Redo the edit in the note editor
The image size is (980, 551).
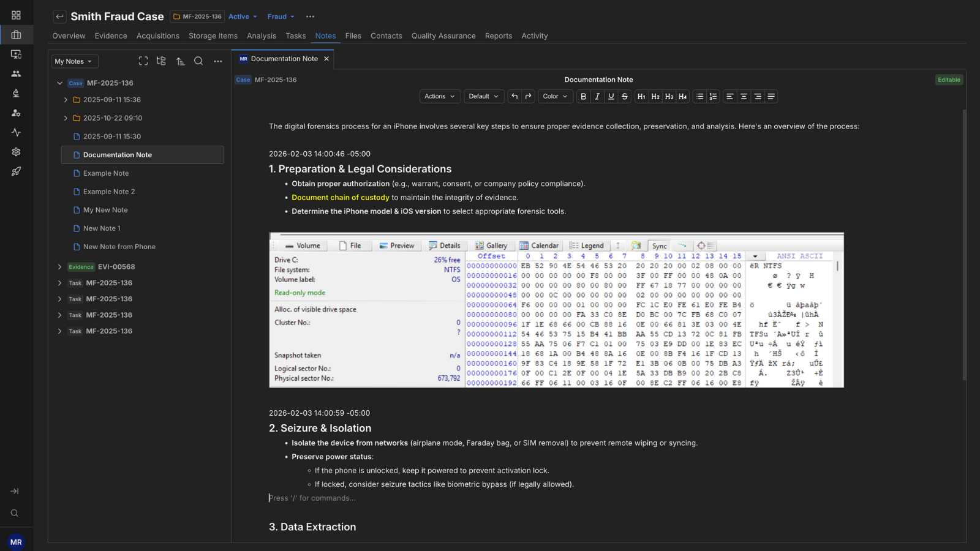tap(528, 96)
